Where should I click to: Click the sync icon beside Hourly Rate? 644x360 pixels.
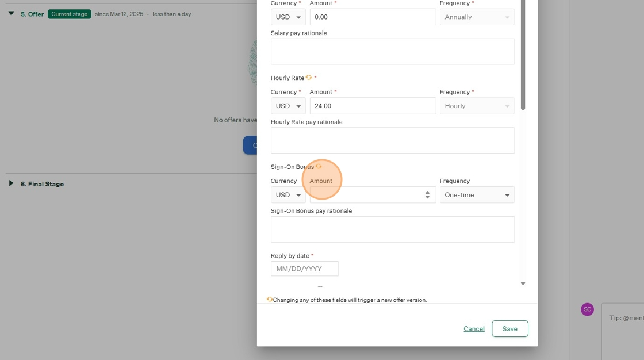click(309, 77)
